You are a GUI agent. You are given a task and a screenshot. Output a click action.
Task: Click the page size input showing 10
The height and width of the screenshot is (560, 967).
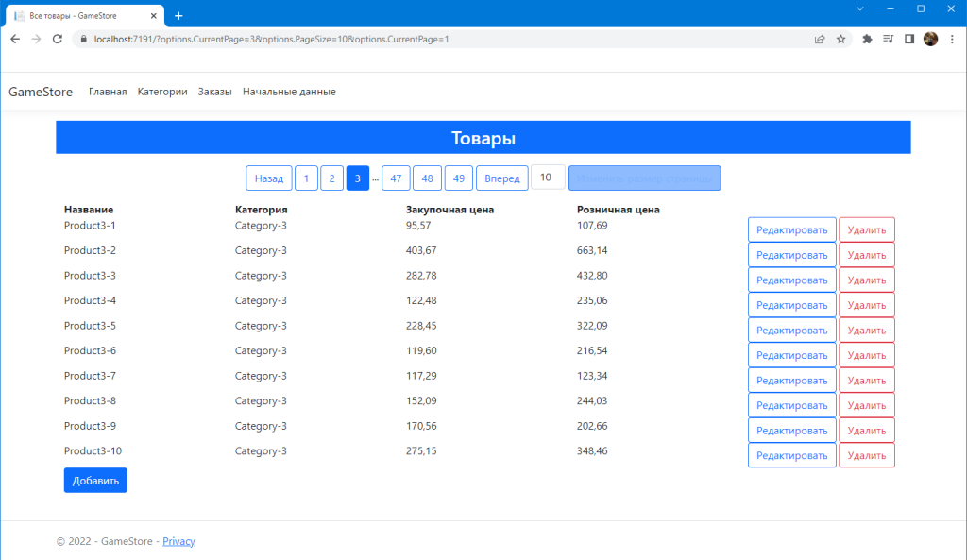(548, 178)
